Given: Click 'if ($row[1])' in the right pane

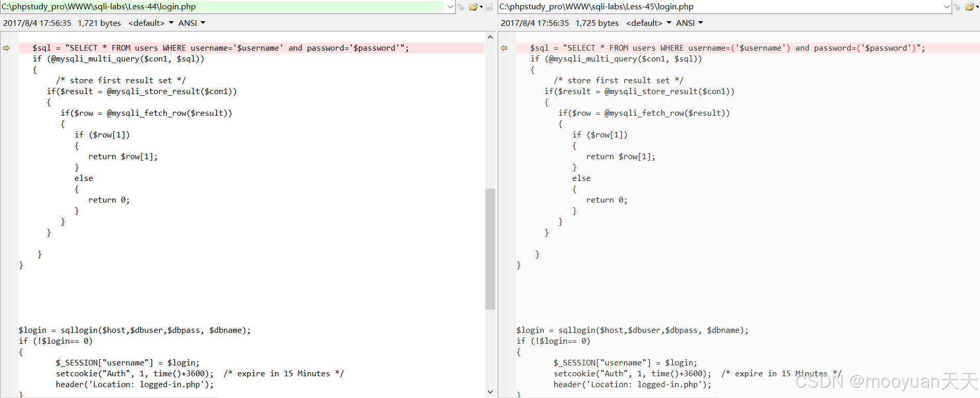Looking at the screenshot, I should (600, 135).
